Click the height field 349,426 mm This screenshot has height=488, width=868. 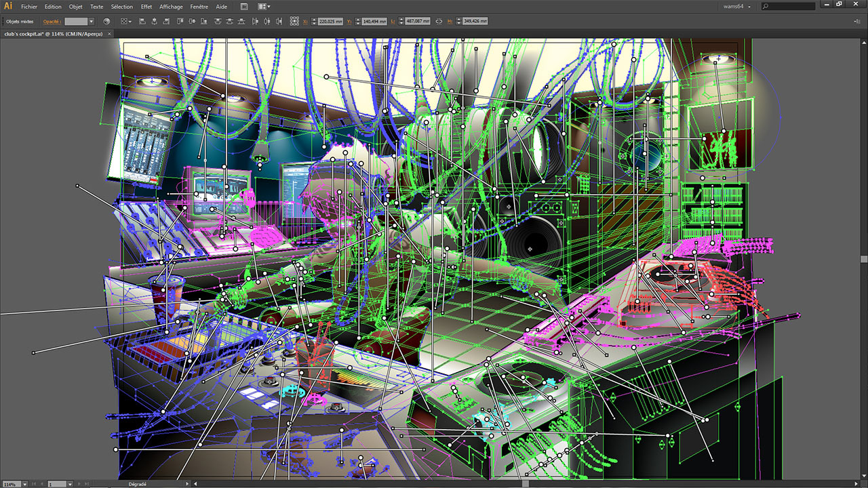coord(475,21)
